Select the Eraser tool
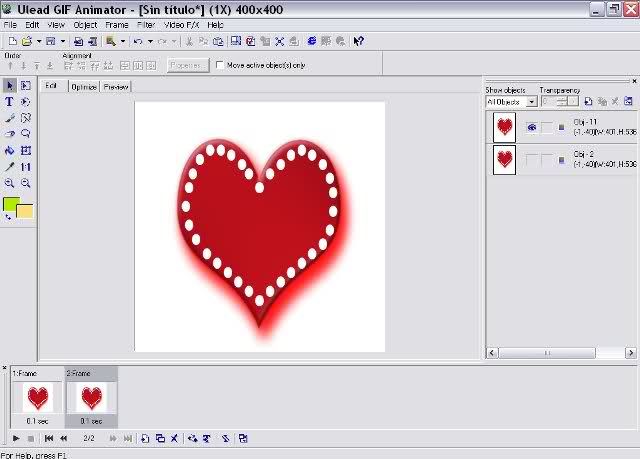This screenshot has width=640, height=459. coord(9,134)
